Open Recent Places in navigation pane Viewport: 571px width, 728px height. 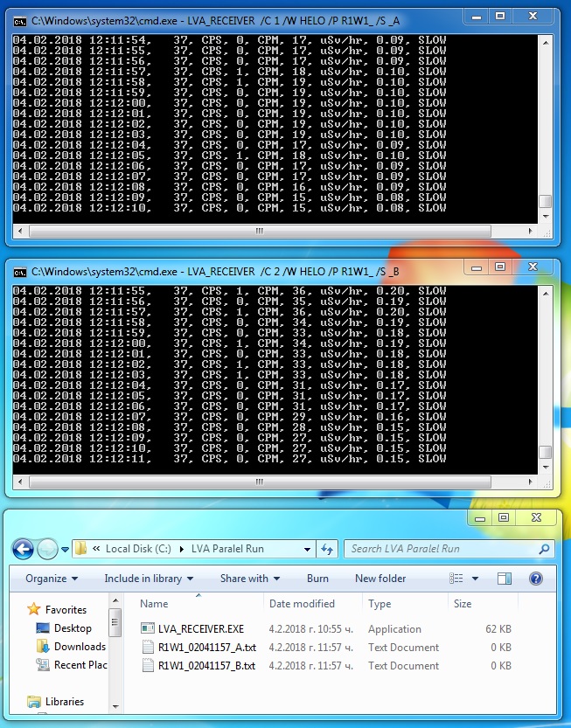tap(80, 665)
